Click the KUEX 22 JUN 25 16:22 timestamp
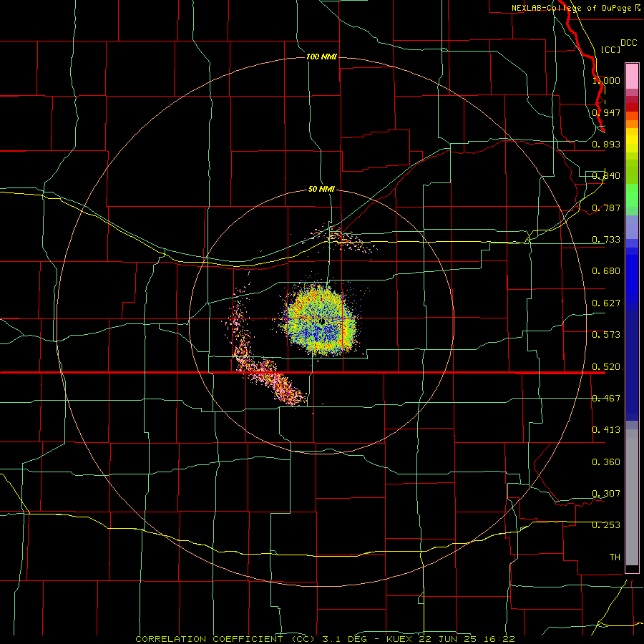 pos(451,639)
